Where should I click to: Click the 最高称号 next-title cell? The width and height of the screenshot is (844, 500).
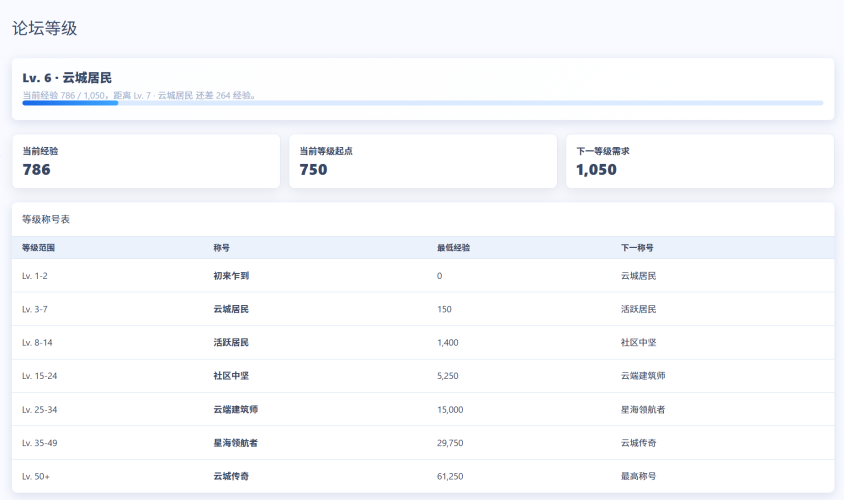point(638,476)
